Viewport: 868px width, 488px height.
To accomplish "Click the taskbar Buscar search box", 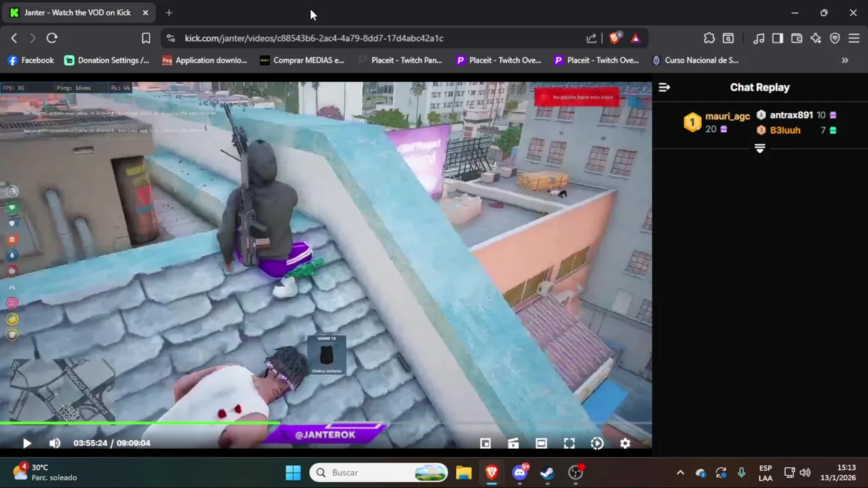I will (x=379, y=472).
